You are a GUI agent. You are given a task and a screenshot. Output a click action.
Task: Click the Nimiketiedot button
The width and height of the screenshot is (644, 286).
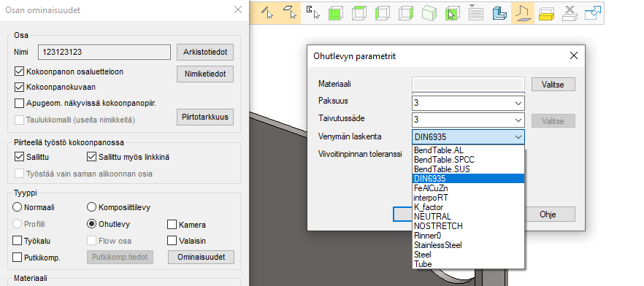[x=205, y=74]
